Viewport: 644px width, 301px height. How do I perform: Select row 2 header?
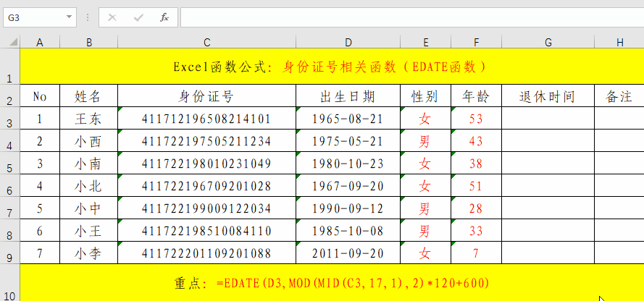[x=10, y=96]
